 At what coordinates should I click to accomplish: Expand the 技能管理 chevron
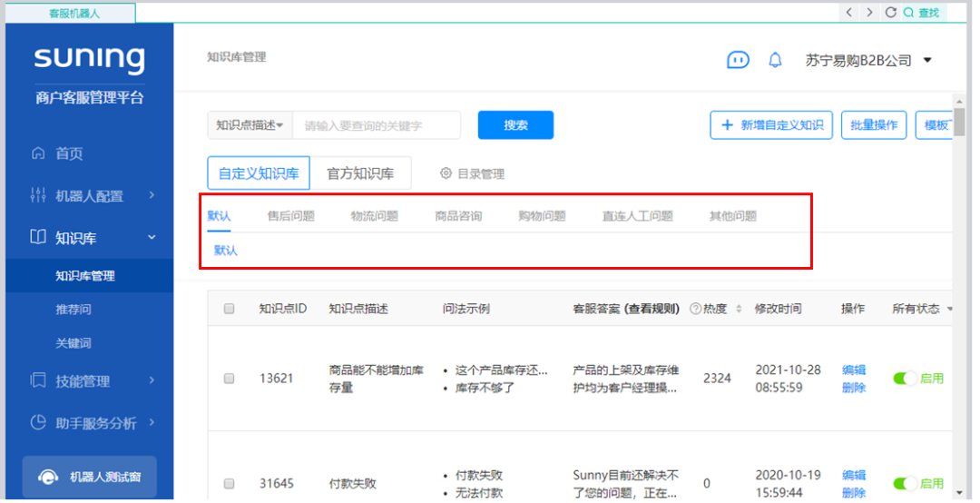(152, 380)
